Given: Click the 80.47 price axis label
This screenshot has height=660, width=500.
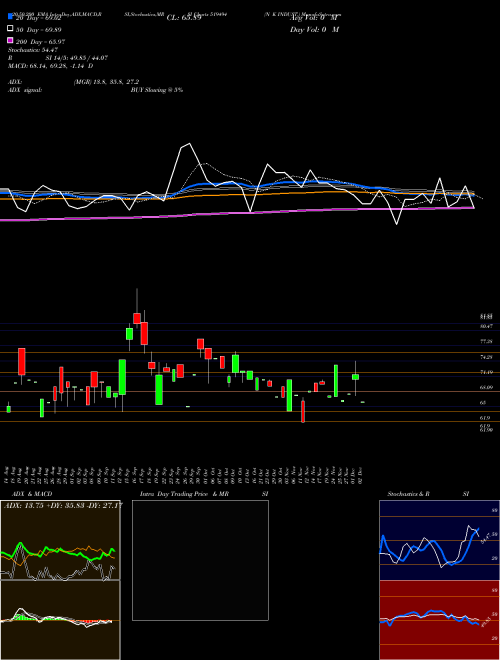Looking at the screenshot, I should click(x=486, y=326).
